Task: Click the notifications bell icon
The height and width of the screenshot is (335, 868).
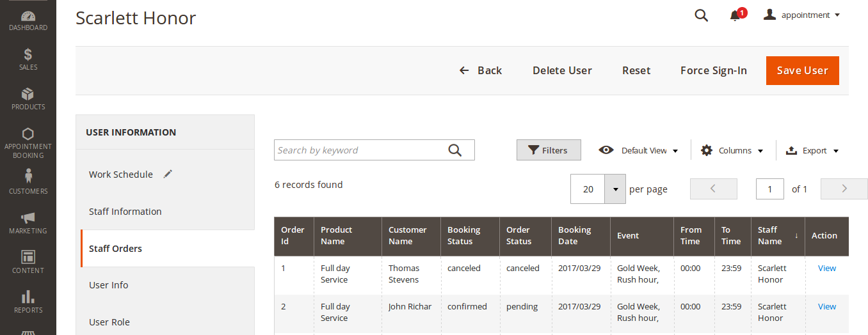Action: click(735, 15)
